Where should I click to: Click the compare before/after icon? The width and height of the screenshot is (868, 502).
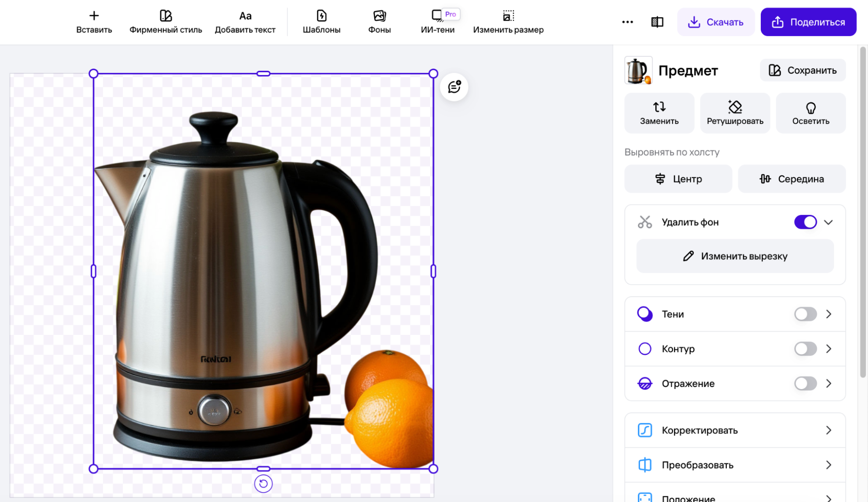click(657, 22)
